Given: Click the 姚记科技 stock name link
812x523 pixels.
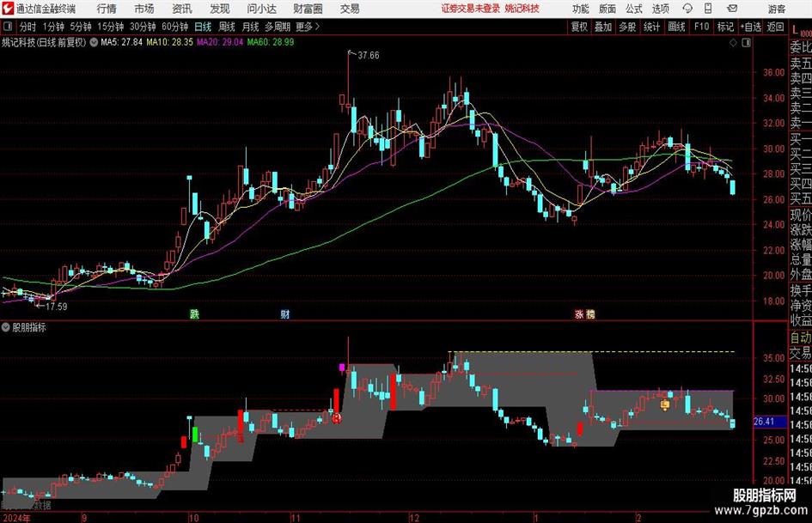Looking at the screenshot, I should pyautogui.click(x=522, y=9).
